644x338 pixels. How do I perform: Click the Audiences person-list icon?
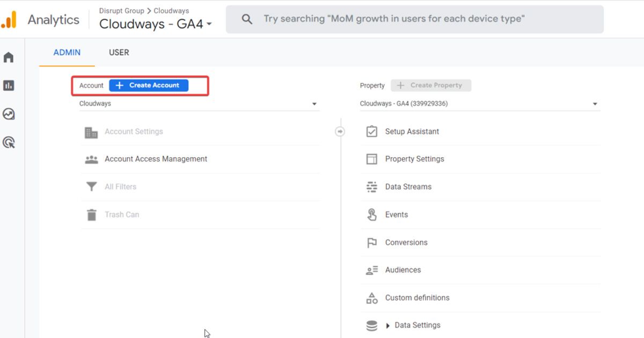click(x=371, y=270)
